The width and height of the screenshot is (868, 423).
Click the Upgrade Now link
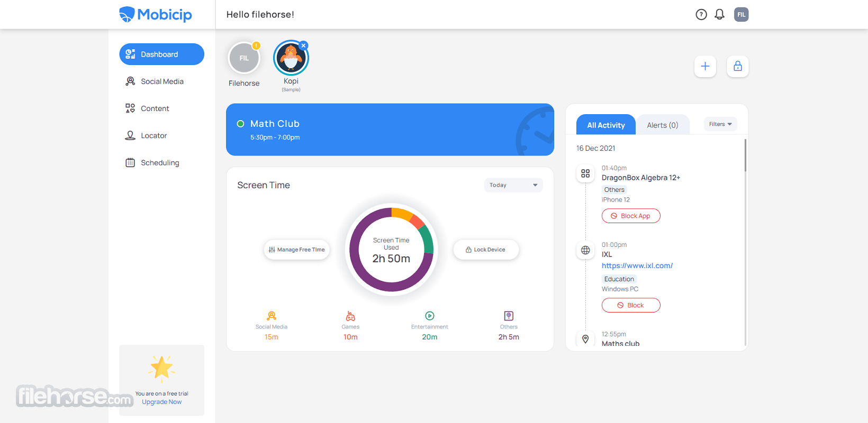coord(162,402)
